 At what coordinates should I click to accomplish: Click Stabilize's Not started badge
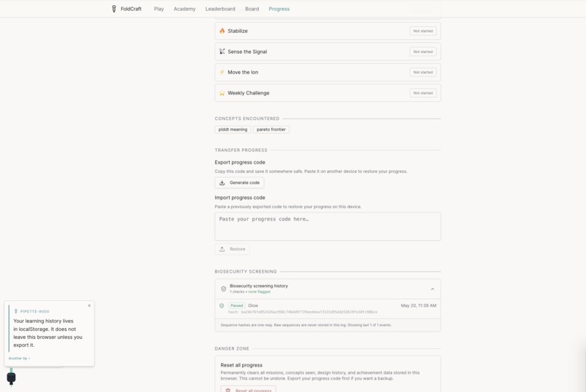coord(423,31)
